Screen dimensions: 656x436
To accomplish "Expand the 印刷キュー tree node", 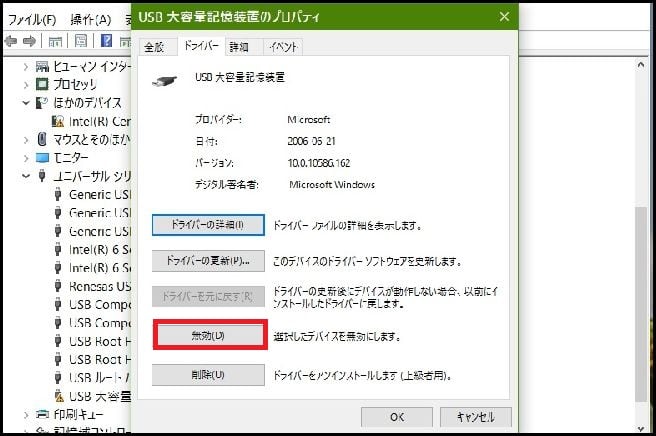I will pos(26,415).
